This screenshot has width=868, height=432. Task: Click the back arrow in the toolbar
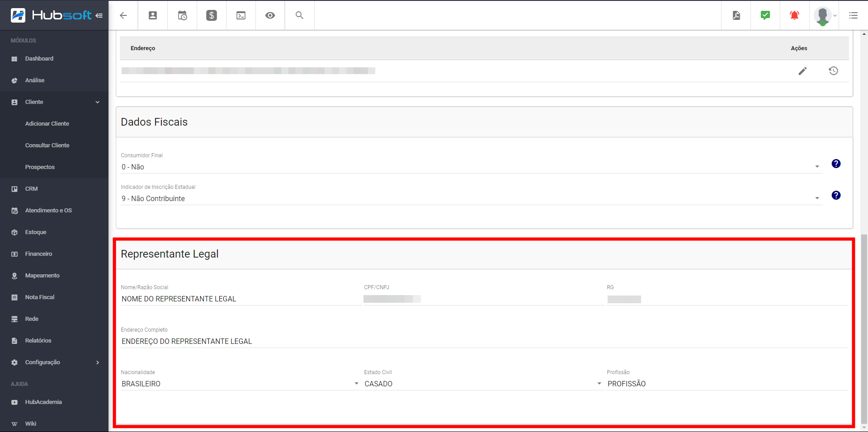pos(123,15)
